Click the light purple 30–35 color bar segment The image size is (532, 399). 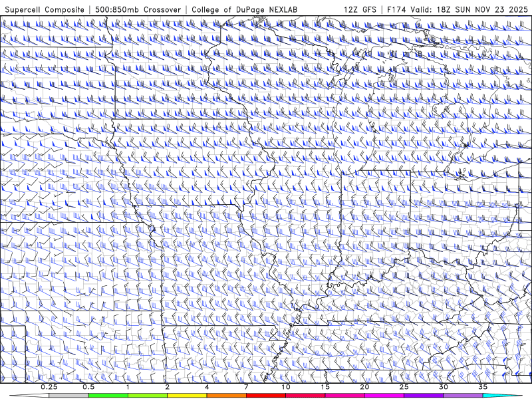pyautogui.click(x=463, y=396)
